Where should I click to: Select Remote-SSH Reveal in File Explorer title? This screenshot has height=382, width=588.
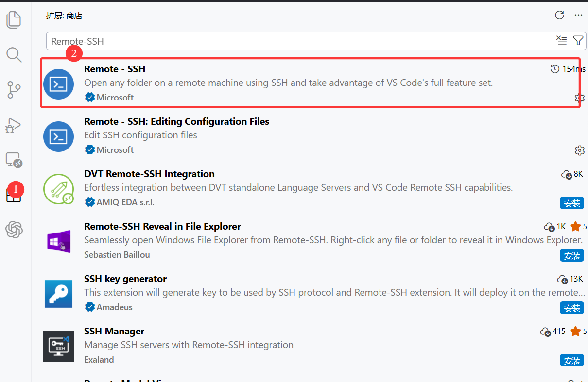pos(162,226)
